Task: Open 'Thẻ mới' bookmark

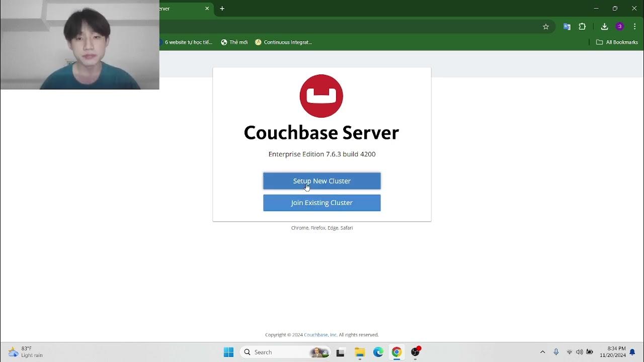Action: tap(234, 42)
